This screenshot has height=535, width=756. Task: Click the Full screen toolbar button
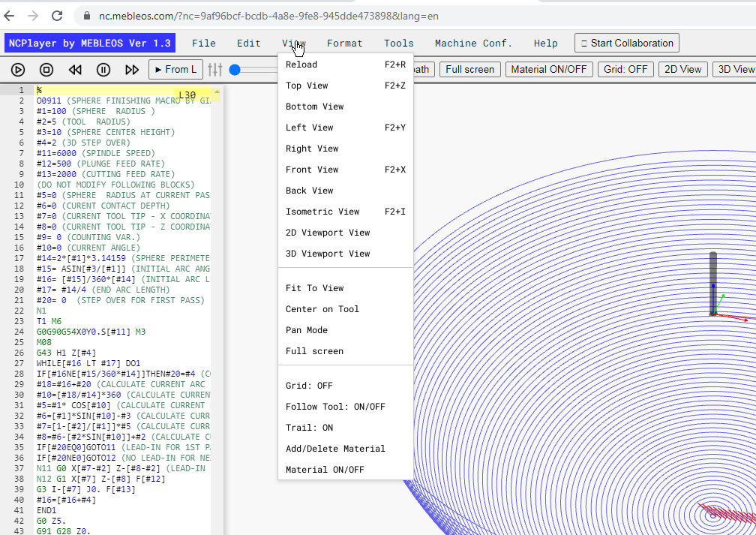[470, 70]
